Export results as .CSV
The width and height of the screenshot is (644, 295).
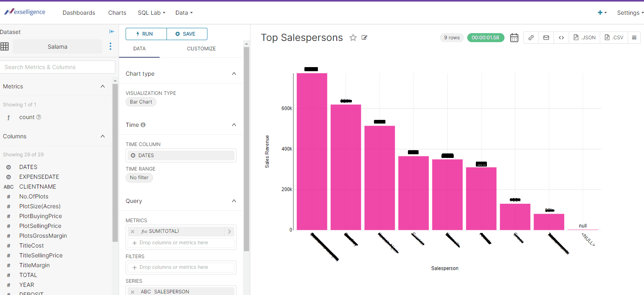(614, 38)
